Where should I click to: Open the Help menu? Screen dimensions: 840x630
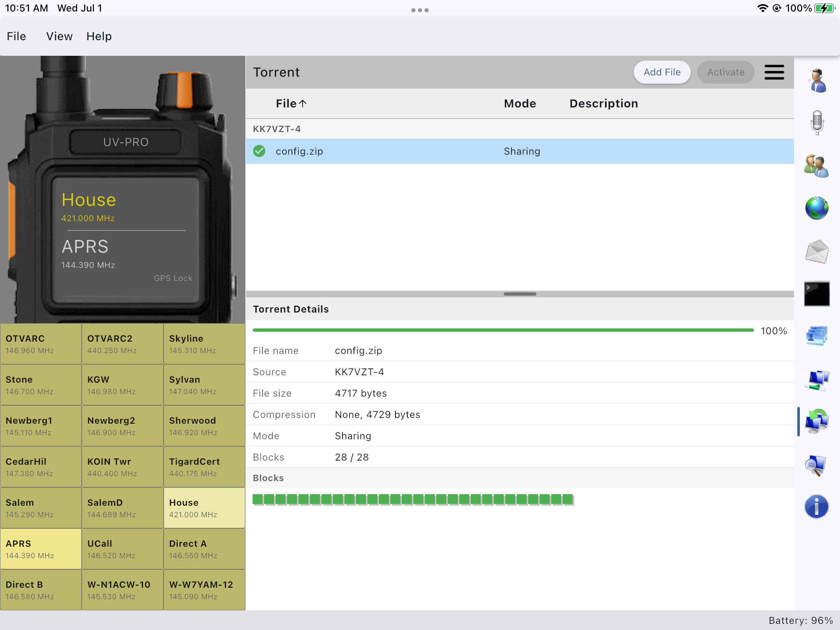tap(99, 37)
